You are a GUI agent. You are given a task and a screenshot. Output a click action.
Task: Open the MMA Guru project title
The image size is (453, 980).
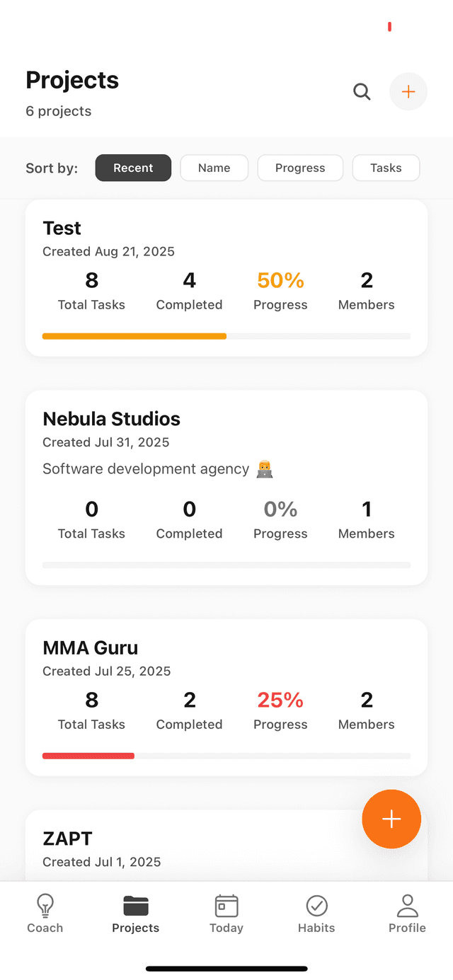(91, 647)
